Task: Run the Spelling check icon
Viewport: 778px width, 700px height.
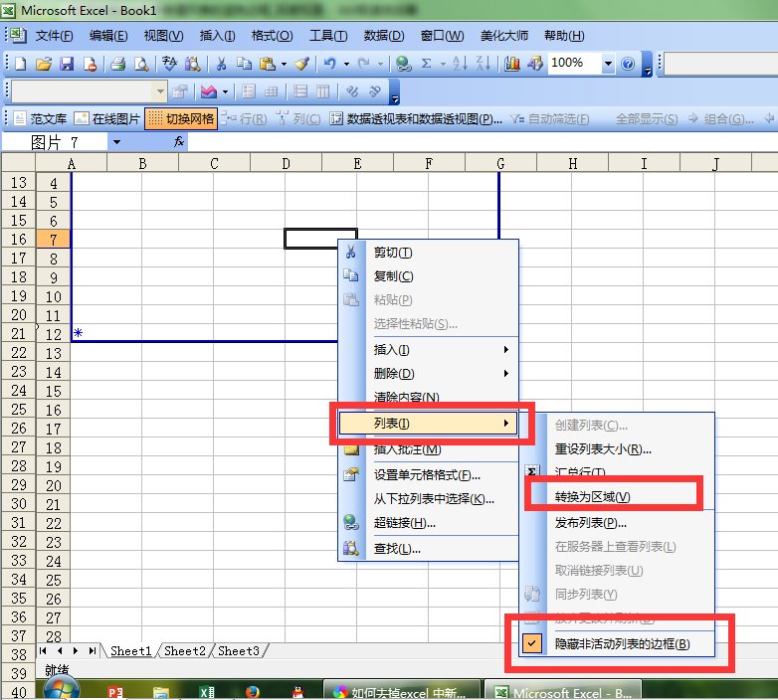Action: [169, 64]
